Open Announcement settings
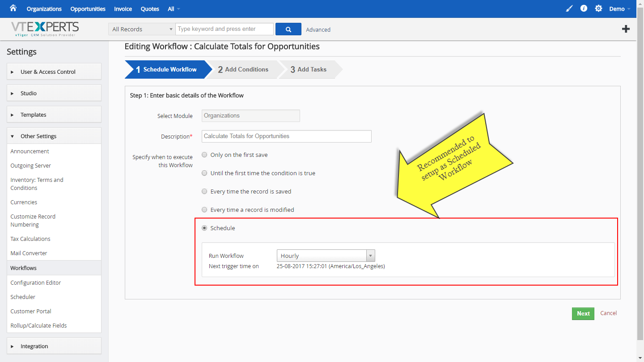644x362 pixels. click(30, 151)
